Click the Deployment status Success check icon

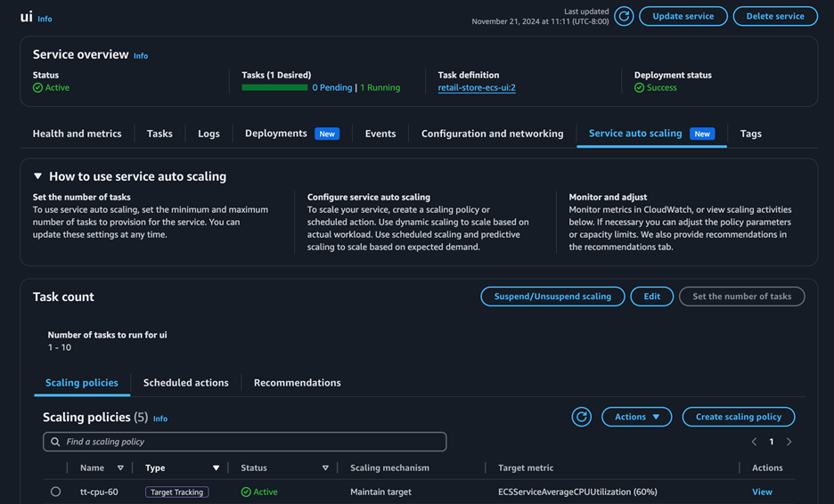(x=640, y=88)
